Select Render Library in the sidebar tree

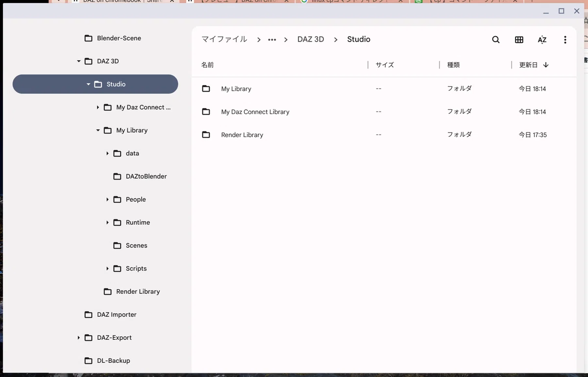click(138, 291)
